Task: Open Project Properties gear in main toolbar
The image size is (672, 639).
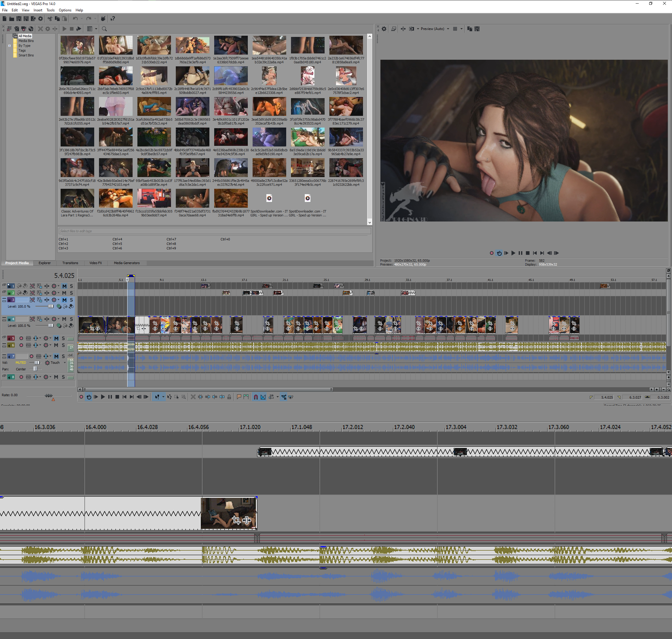Action: (x=40, y=19)
